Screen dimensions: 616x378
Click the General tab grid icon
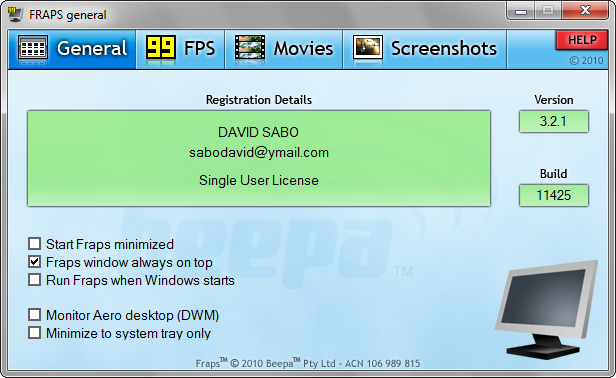(x=33, y=48)
